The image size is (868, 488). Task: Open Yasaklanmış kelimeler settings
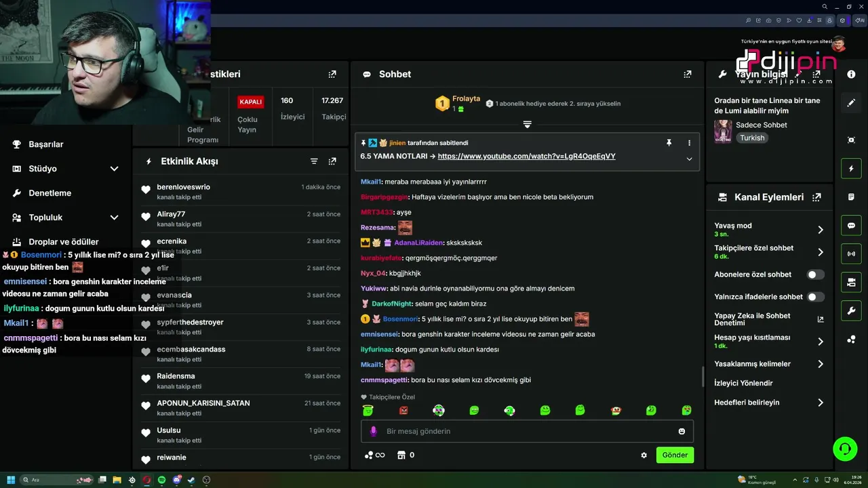(x=769, y=364)
